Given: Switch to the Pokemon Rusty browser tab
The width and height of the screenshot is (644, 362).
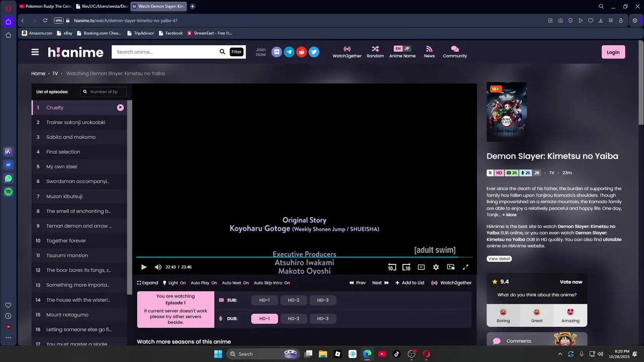Looking at the screenshot, I should click(45, 7).
